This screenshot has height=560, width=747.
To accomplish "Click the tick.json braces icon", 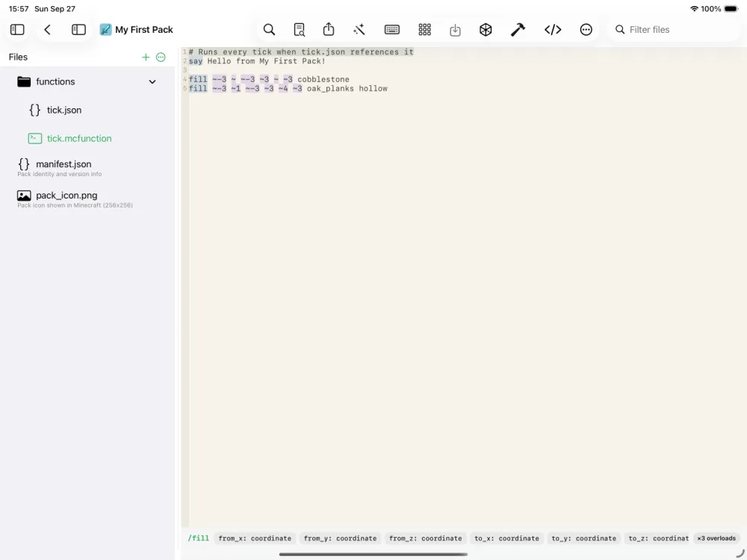I will (35, 110).
